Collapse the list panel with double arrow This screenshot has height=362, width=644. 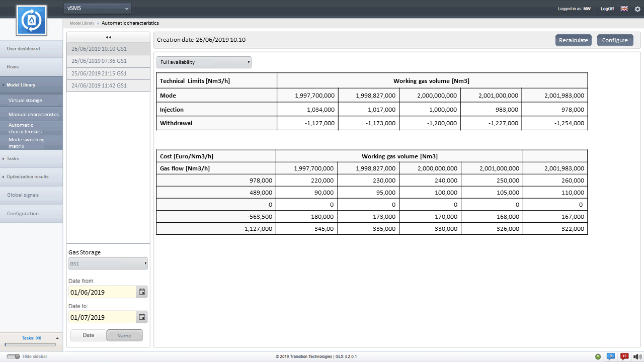click(108, 37)
